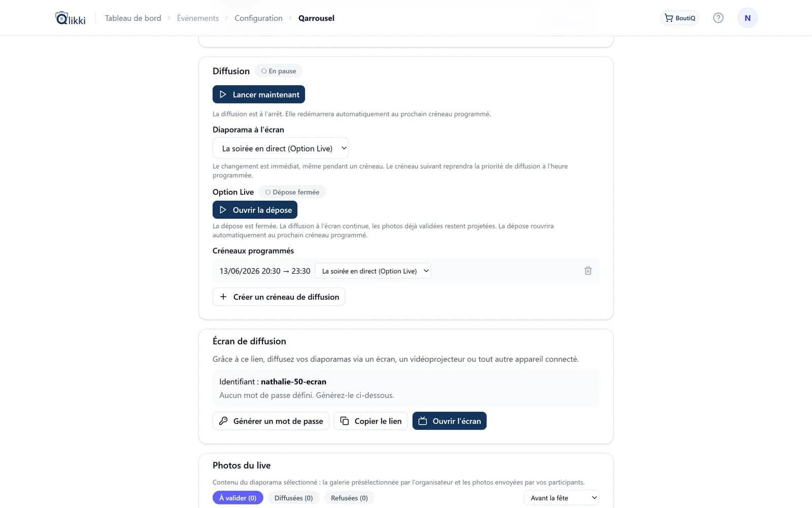Copy the broadcast screen link
Image resolution: width=812 pixels, height=508 pixels.
[370, 421]
